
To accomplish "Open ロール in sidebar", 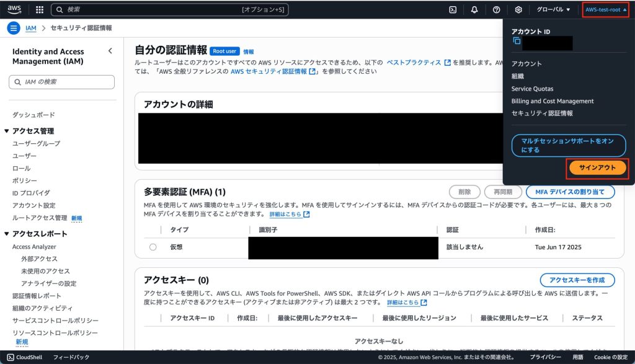I will (21, 168).
